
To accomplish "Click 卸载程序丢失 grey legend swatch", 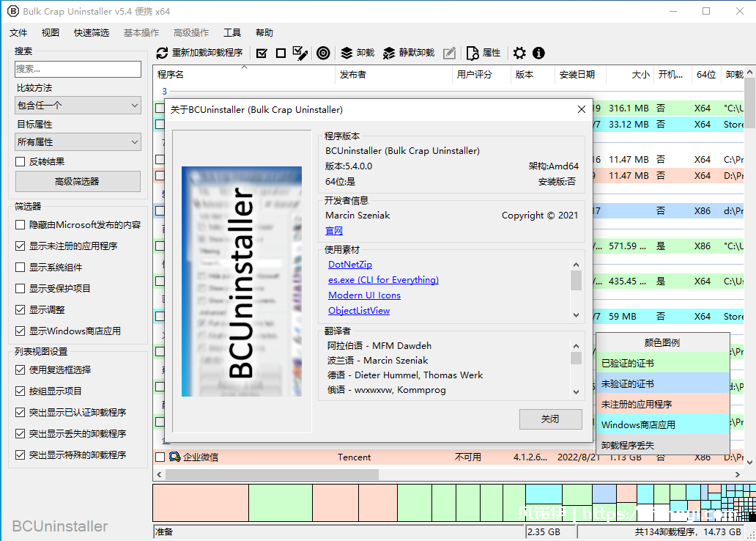I will 663,445.
